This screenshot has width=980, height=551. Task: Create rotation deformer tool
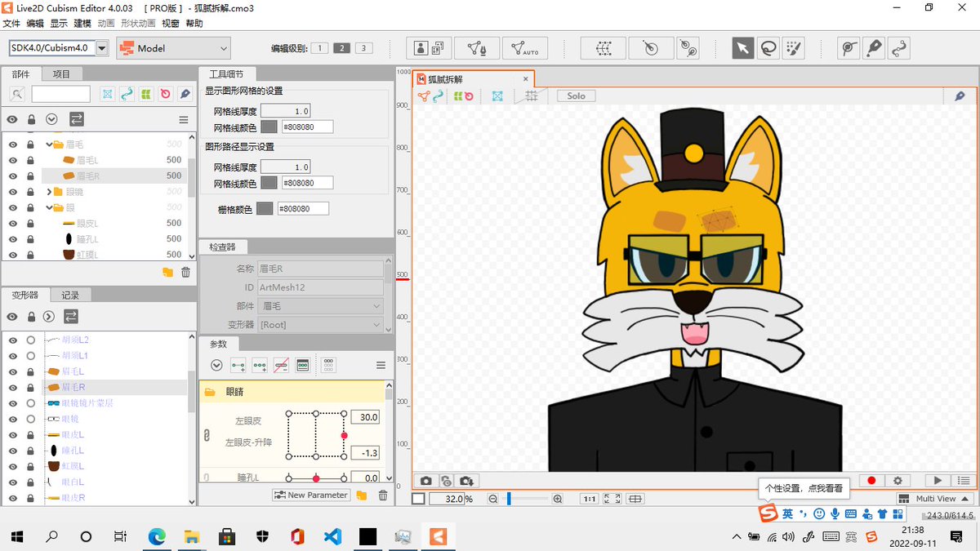(x=651, y=48)
